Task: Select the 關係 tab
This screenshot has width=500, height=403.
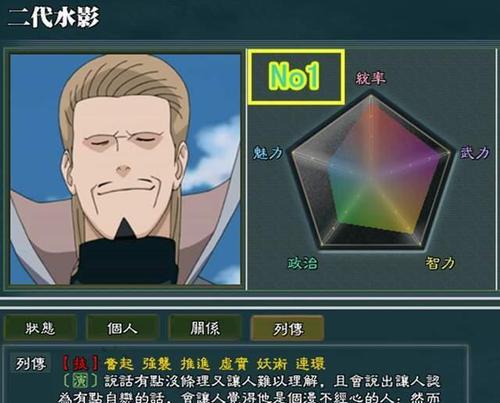Action: click(205, 328)
